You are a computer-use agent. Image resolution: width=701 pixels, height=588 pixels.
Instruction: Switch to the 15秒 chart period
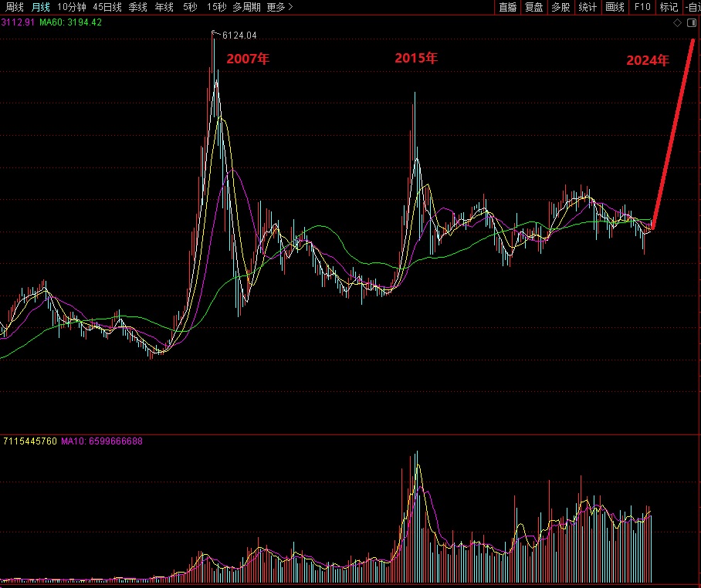coord(216,7)
